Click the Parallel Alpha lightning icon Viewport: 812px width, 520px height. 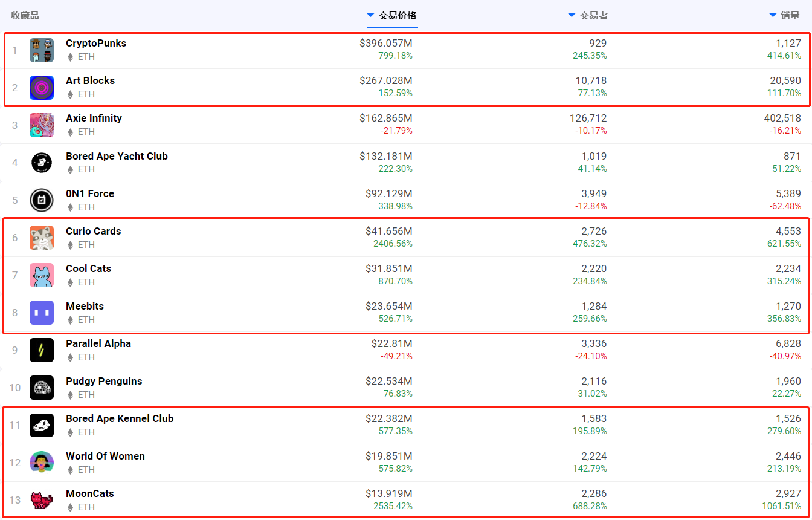pos(42,350)
